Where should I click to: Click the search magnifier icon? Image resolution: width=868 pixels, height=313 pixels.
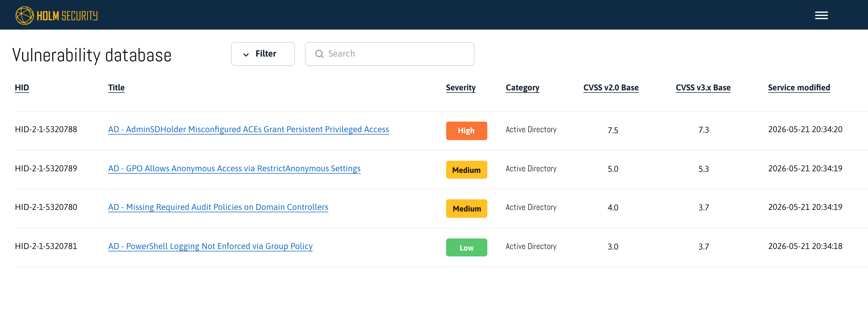pos(319,54)
